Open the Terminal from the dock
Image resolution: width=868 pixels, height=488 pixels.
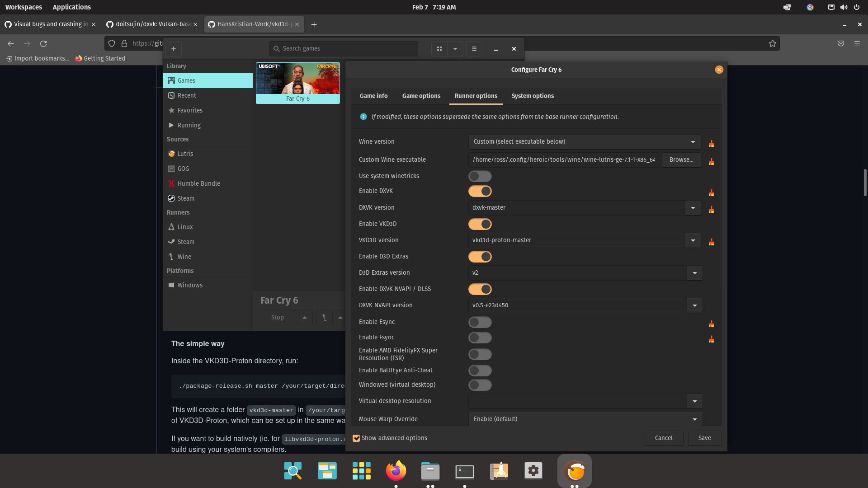465,471
